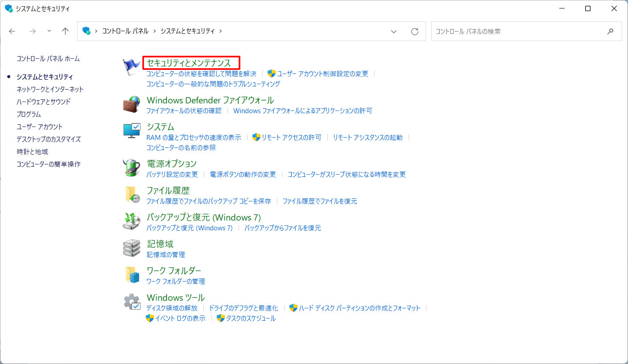Image resolution: width=628 pixels, height=364 pixels.
Task: Click the Backup and Restore drive icon
Action: point(132,221)
